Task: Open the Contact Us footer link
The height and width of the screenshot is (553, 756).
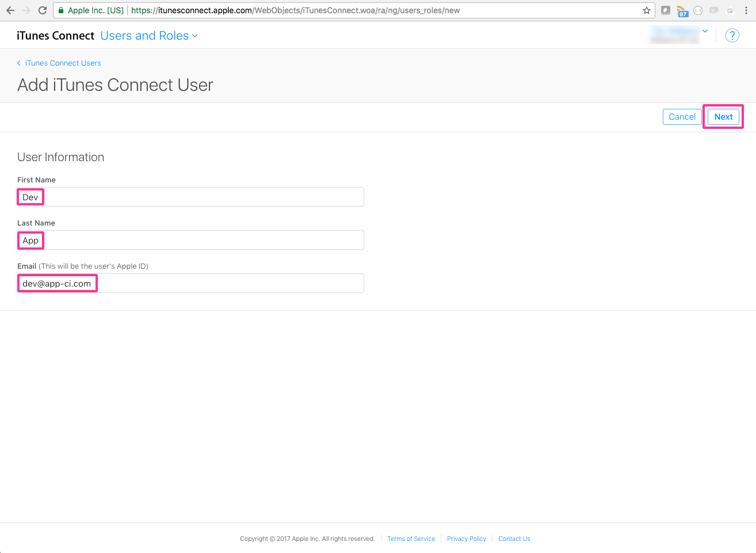Action: coord(514,539)
